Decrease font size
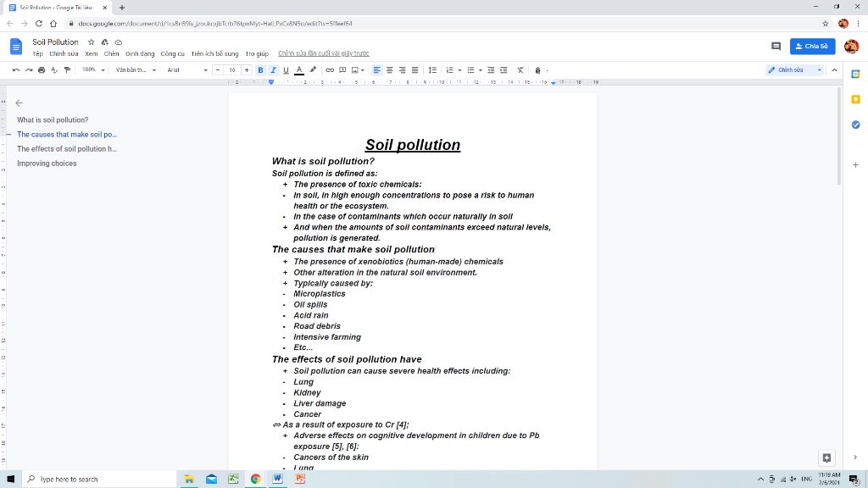The height and width of the screenshot is (488, 868). (x=218, y=70)
